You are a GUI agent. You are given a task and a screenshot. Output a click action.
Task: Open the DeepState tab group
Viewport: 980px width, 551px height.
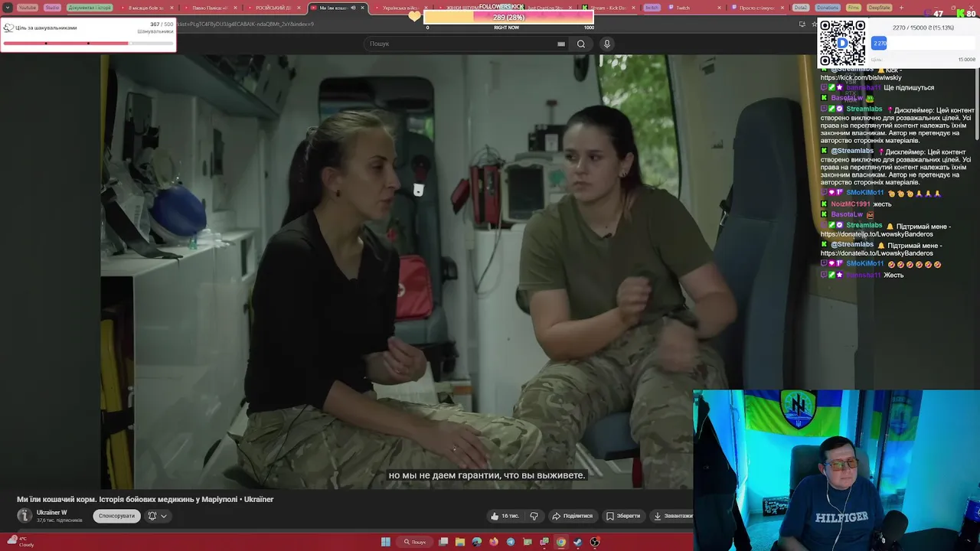pyautogui.click(x=880, y=8)
